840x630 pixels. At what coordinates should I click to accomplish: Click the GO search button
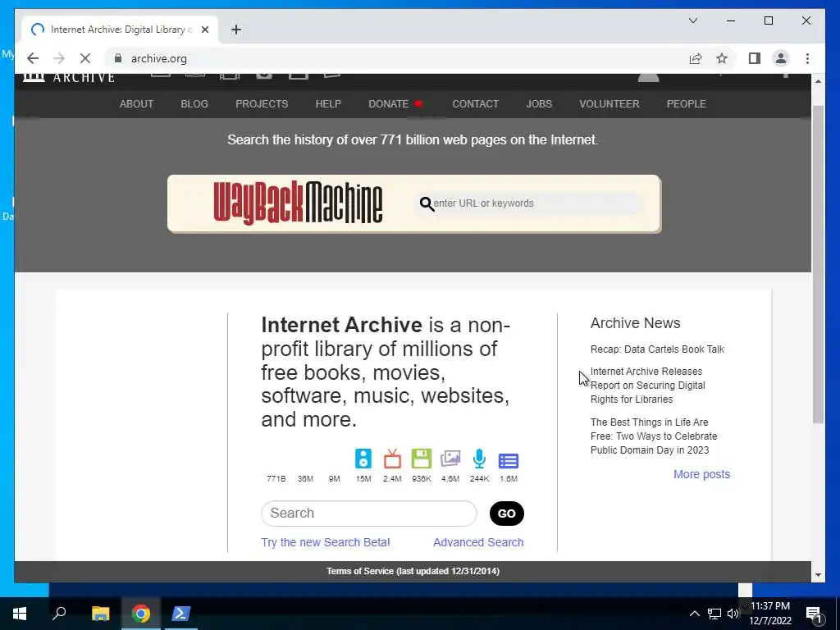[x=507, y=514]
